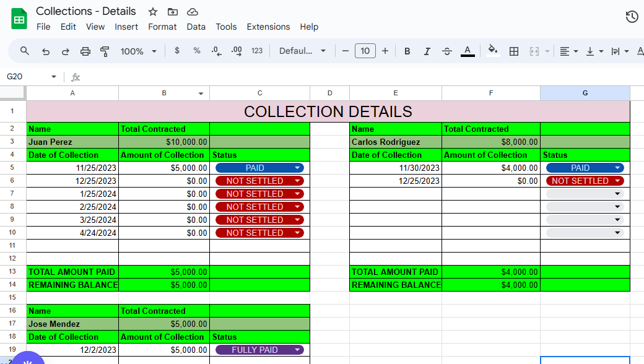Open the Help menu

coord(309,27)
